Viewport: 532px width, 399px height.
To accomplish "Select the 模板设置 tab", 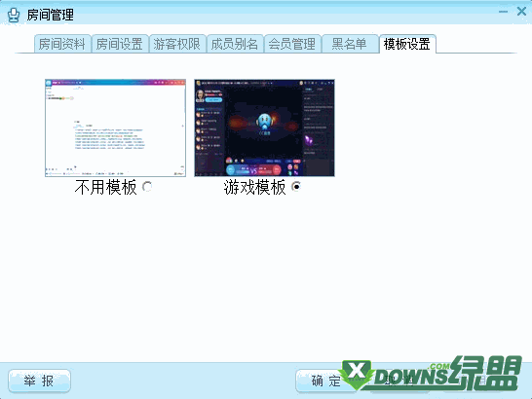I will coord(407,44).
